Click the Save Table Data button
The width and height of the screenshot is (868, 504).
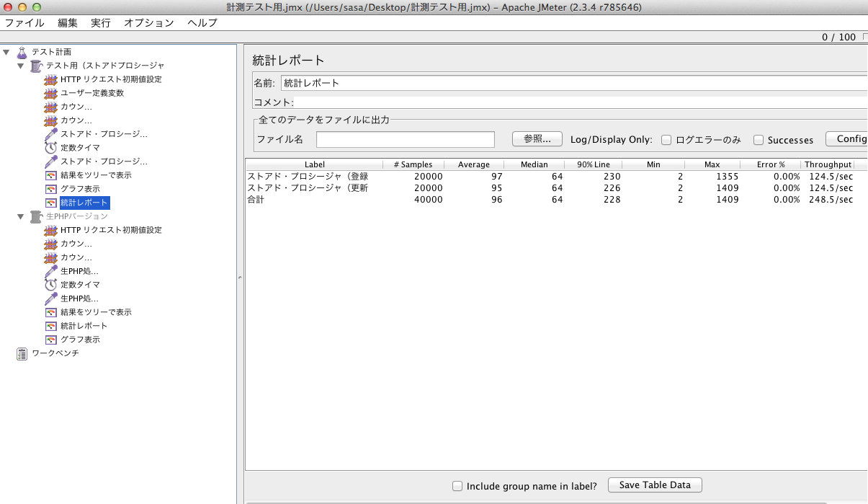tap(655, 485)
